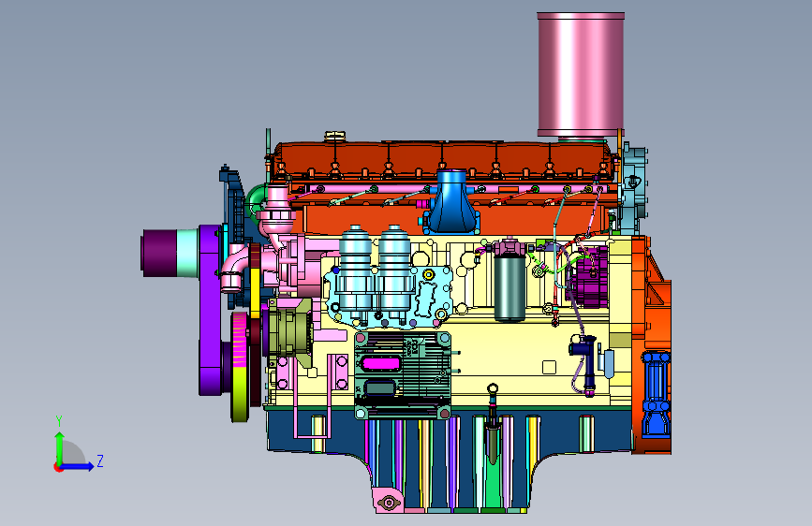Image resolution: width=812 pixels, height=526 pixels.
Task: Select the pink cylindrical air filter canister
Action: click(x=581, y=75)
